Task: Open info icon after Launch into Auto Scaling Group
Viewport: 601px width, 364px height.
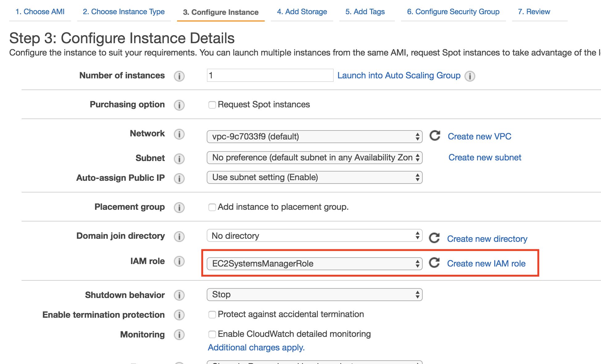Action: (470, 76)
